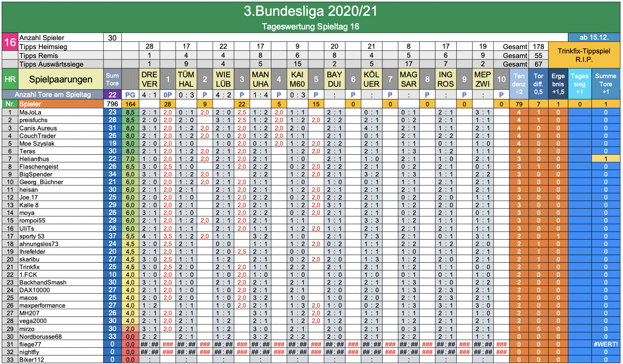The width and height of the screenshot is (623, 364).
Task: Select the orange 'Spieler' header cell
Action: (61, 104)
